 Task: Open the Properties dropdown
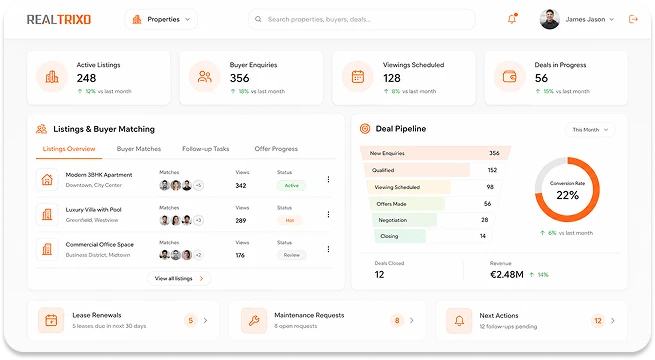(x=161, y=20)
